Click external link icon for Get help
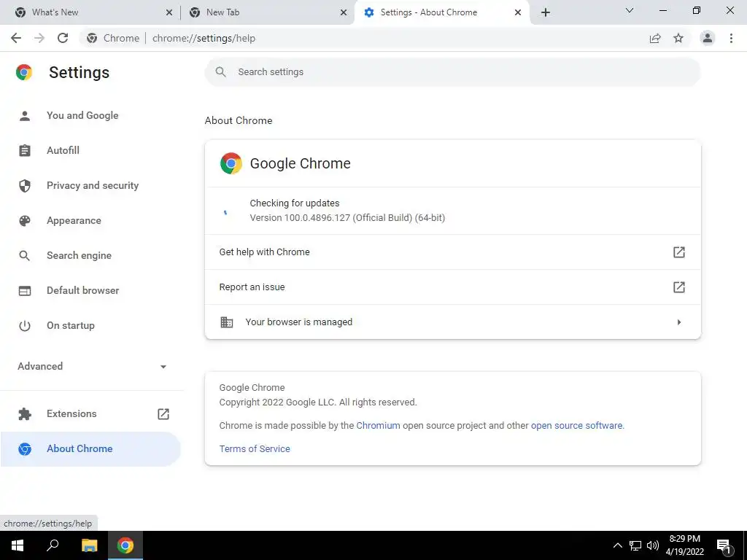 679,252
